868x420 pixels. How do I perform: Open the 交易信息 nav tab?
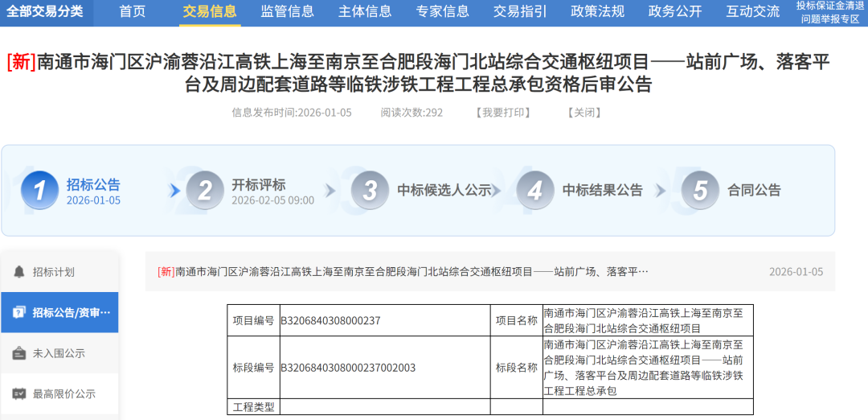[210, 11]
